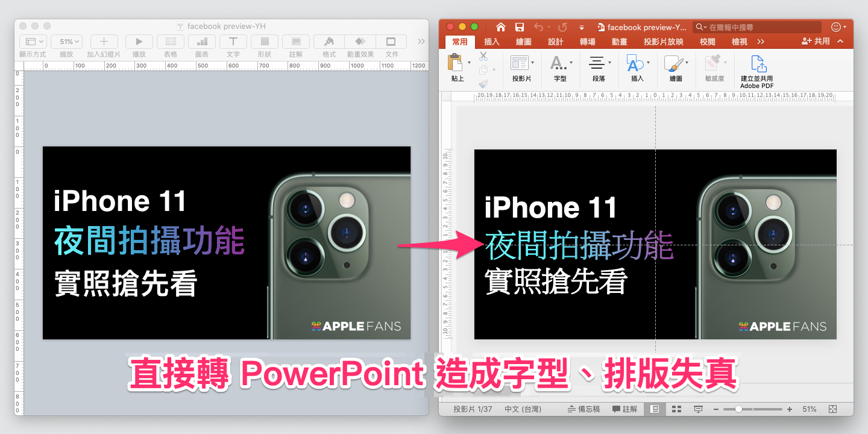Click the Keynote window title document icon
Screen dimensions: 868x434
[x=180, y=27]
